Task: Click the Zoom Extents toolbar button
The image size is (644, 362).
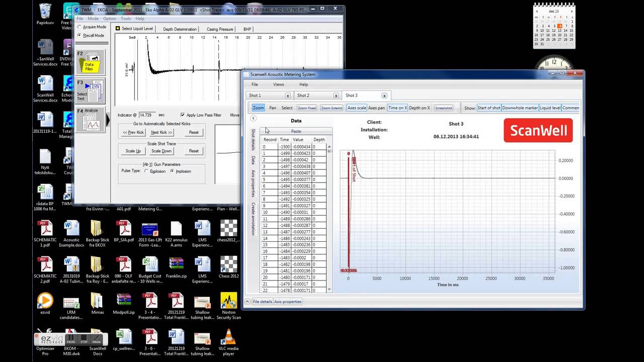Action: (x=331, y=108)
